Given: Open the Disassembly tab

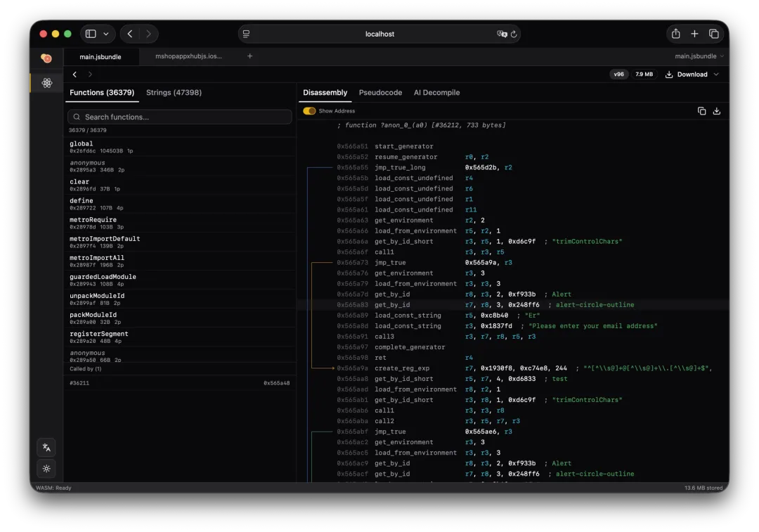Looking at the screenshot, I should [325, 93].
